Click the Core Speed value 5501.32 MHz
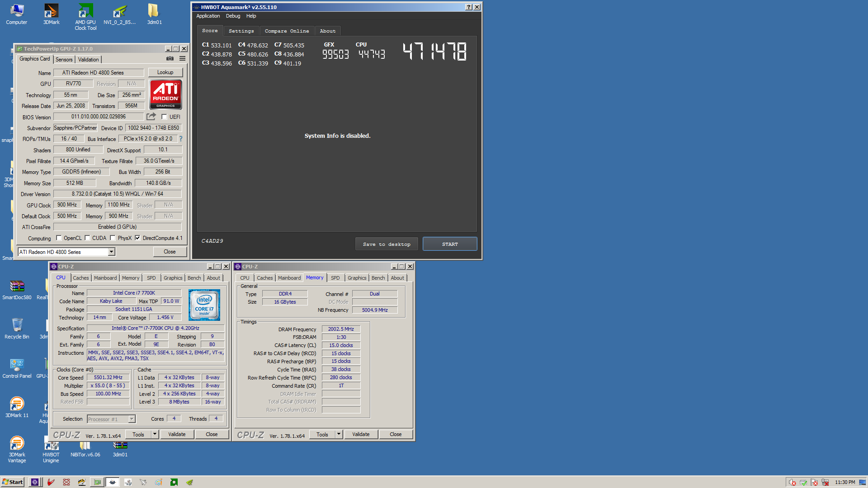 tap(108, 377)
